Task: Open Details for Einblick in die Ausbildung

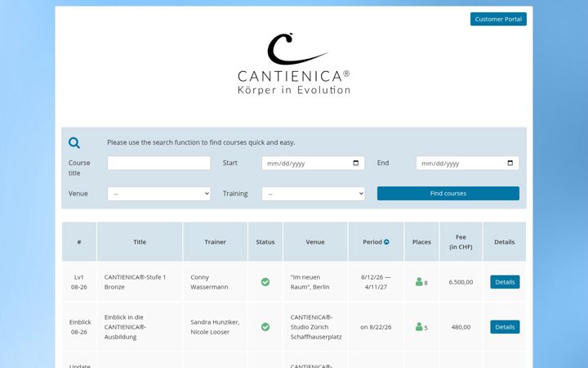Action: [x=505, y=327]
